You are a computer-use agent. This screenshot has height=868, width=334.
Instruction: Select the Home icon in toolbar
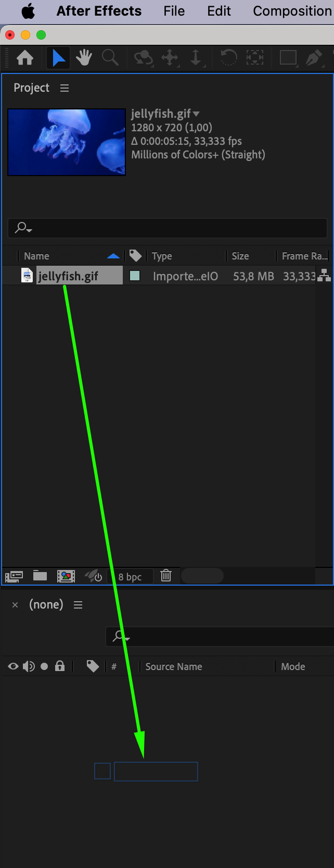25,57
